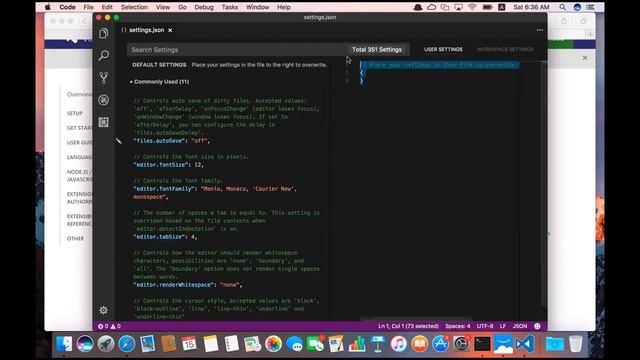The height and width of the screenshot is (360, 640).
Task: Click the UTF-8 encoding status item
Action: pos(485,326)
